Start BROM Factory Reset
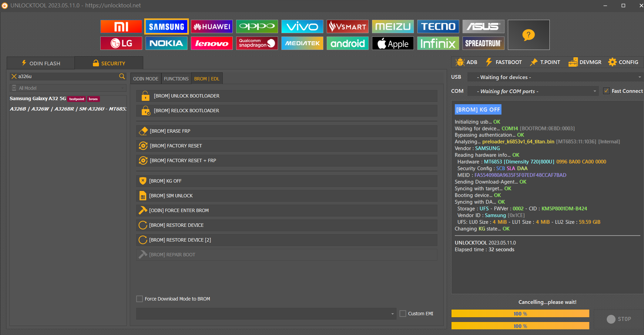Viewport: 644px width, 335px height. [287, 146]
